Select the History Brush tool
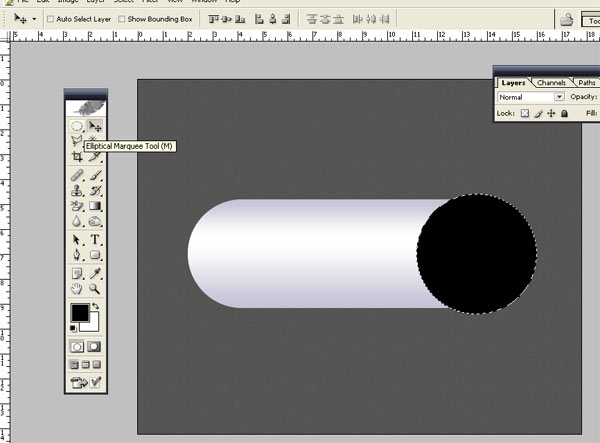Image resolution: width=600 pixels, height=443 pixels. [95, 191]
